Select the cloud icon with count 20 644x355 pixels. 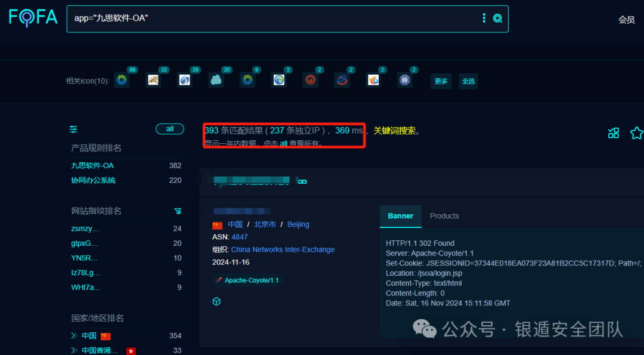click(216, 80)
